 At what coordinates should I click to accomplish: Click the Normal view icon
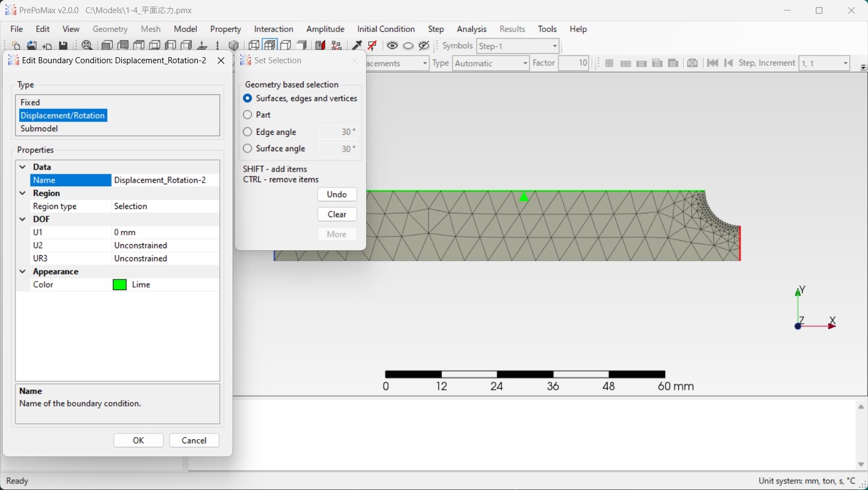[202, 46]
